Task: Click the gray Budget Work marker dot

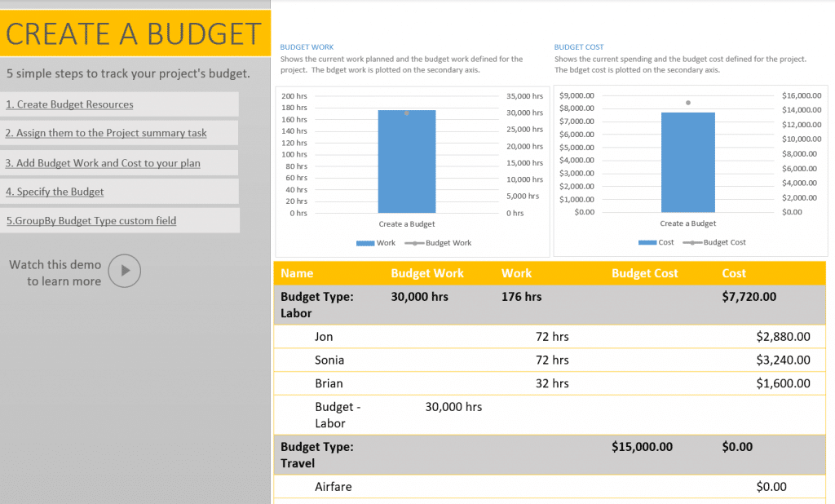Action: pyautogui.click(x=406, y=113)
